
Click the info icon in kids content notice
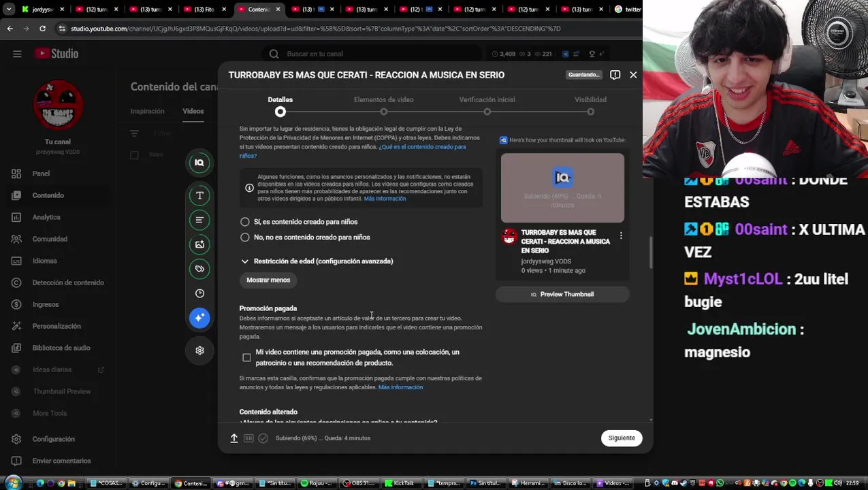(x=249, y=188)
